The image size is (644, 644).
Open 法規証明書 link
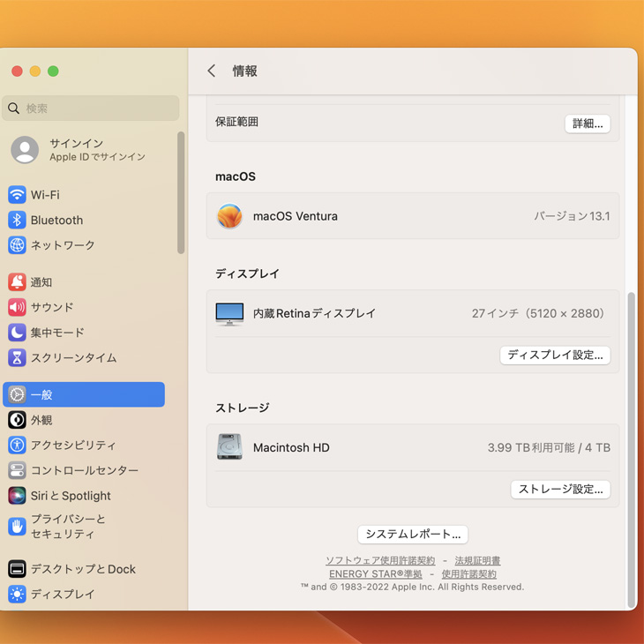click(477, 560)
